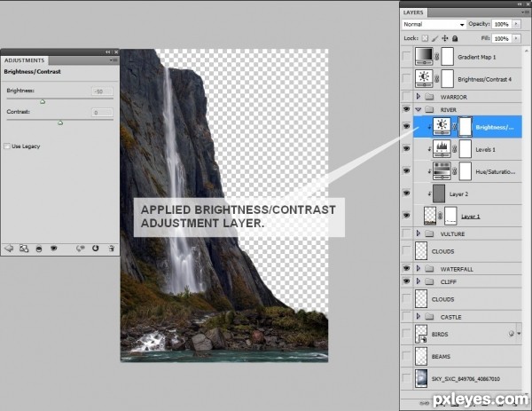Click Brightness value input field
The height and width of the screenshot is (411, 532).
click(x=102, y=91)
